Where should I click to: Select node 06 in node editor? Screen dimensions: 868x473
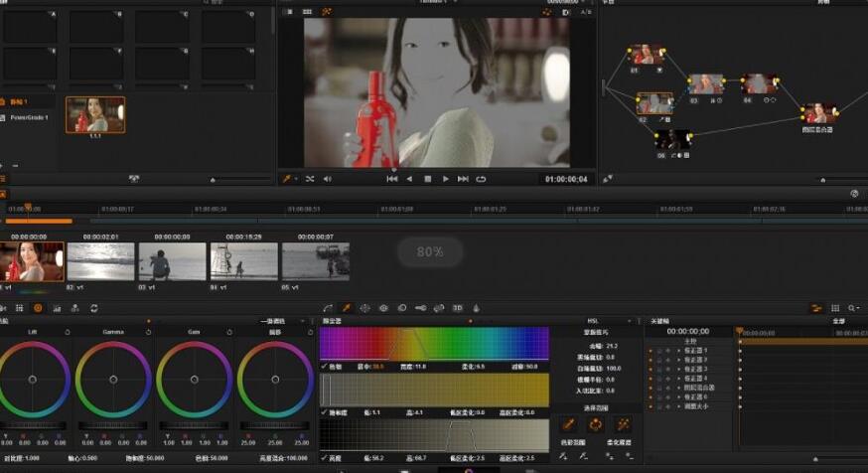point(672,140)
